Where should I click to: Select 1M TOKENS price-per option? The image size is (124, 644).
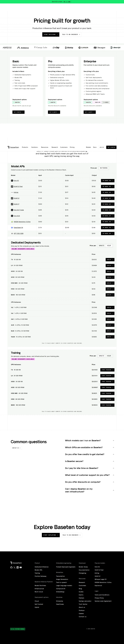(x=104, y=168)
